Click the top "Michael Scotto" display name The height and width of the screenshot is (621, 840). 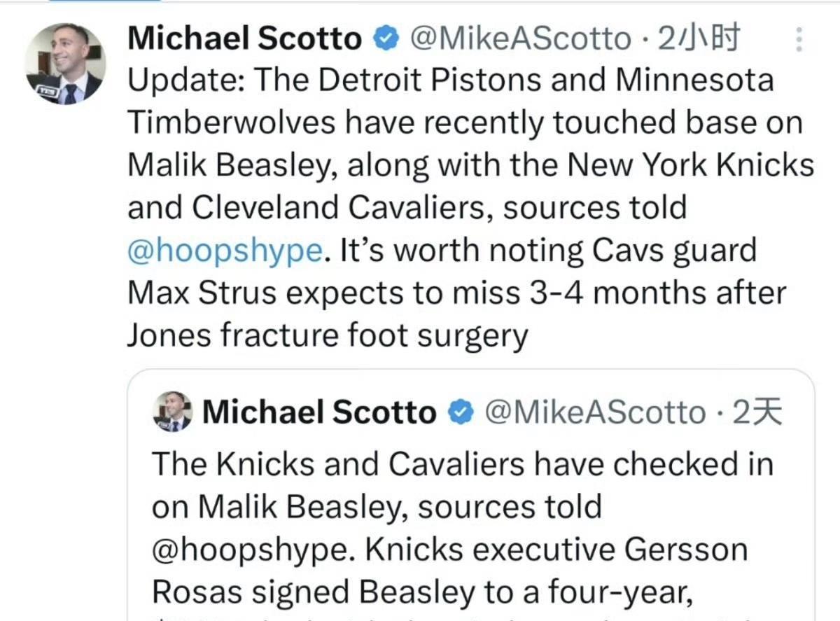[245, 39]
